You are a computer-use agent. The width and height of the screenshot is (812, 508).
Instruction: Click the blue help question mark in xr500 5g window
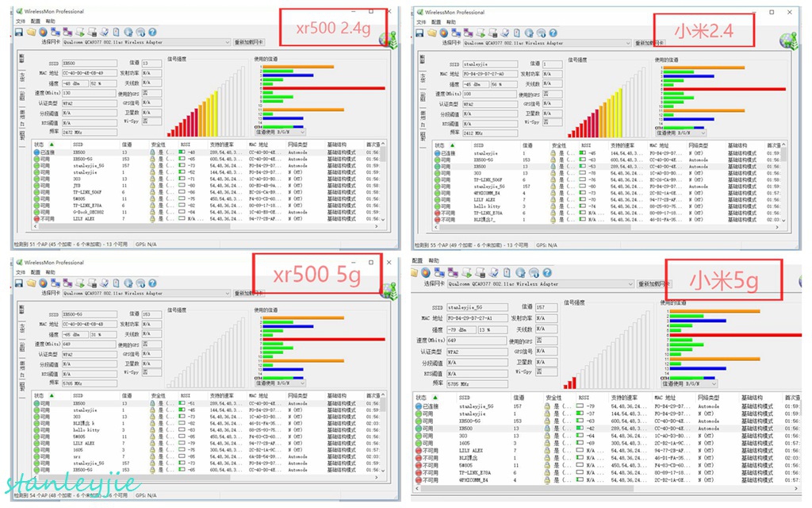click(152, 283)
